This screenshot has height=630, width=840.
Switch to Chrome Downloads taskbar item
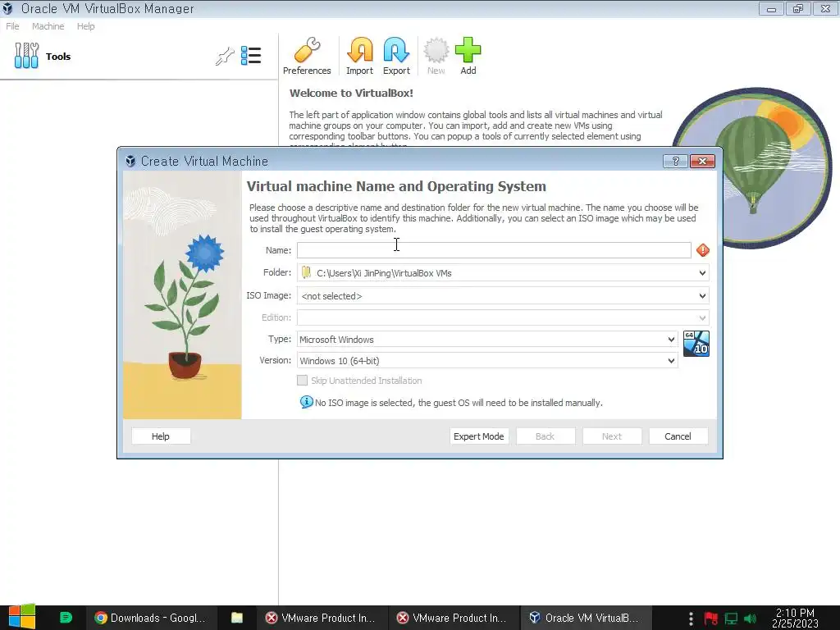150,618
